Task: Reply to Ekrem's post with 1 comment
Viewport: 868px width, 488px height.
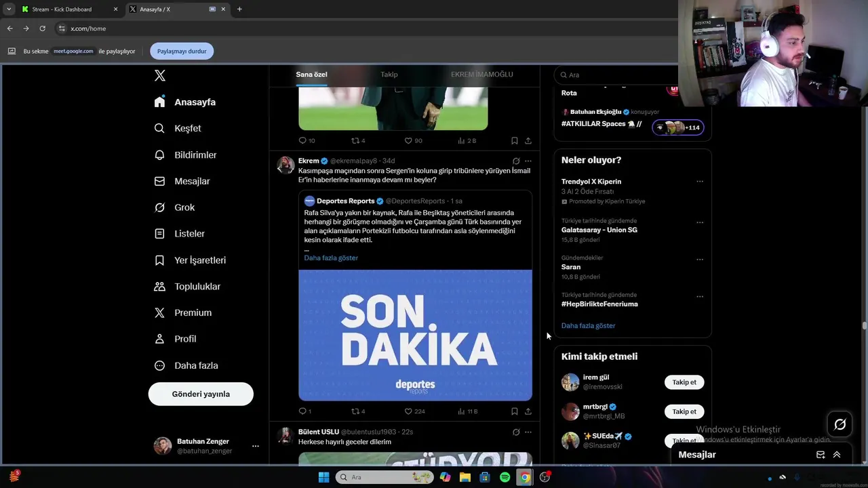Action: coord(305,411)
